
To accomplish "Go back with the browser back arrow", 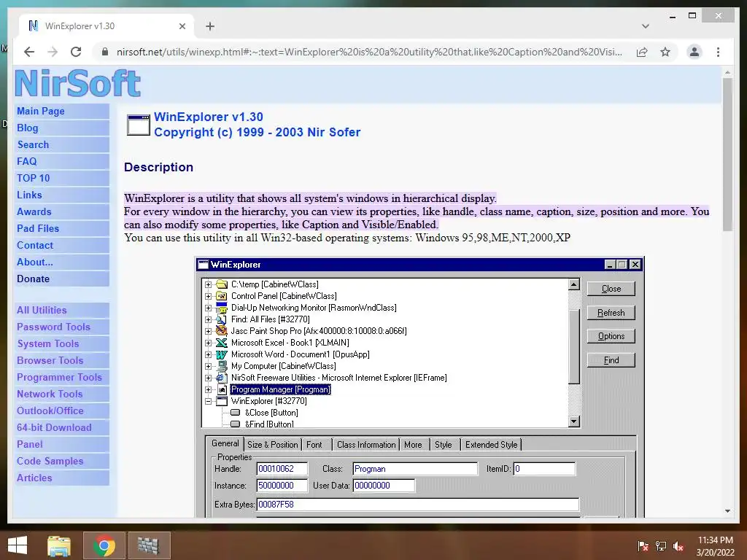I will click(29, 52).
